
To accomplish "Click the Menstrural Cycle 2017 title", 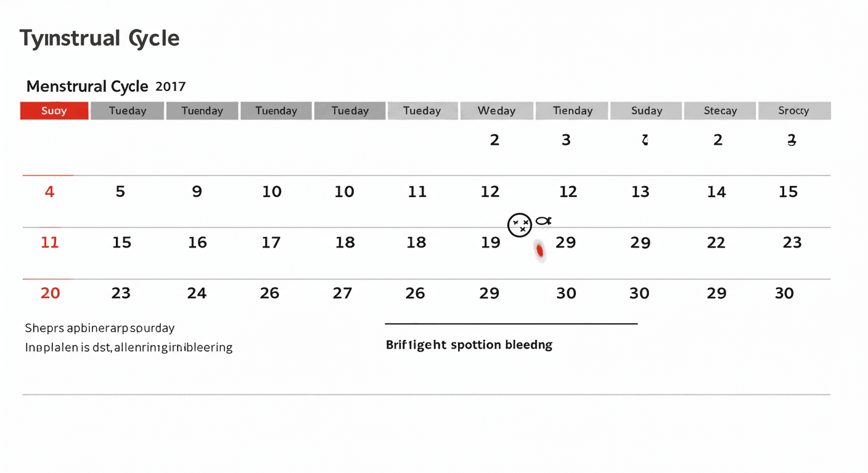I will [105, 86].
